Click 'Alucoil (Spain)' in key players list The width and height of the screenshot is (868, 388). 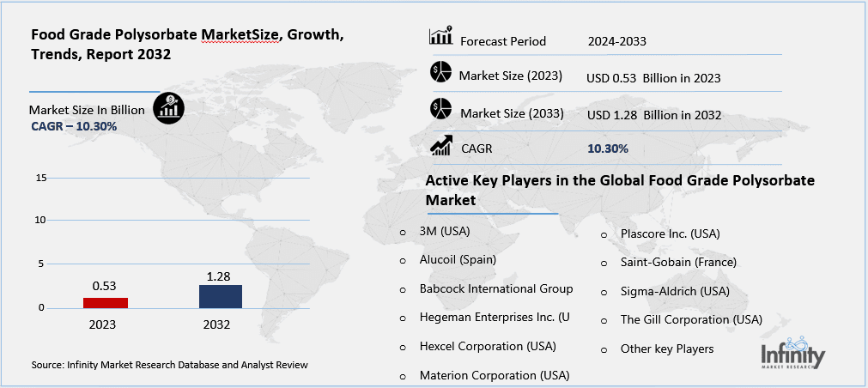pos(458,259)
